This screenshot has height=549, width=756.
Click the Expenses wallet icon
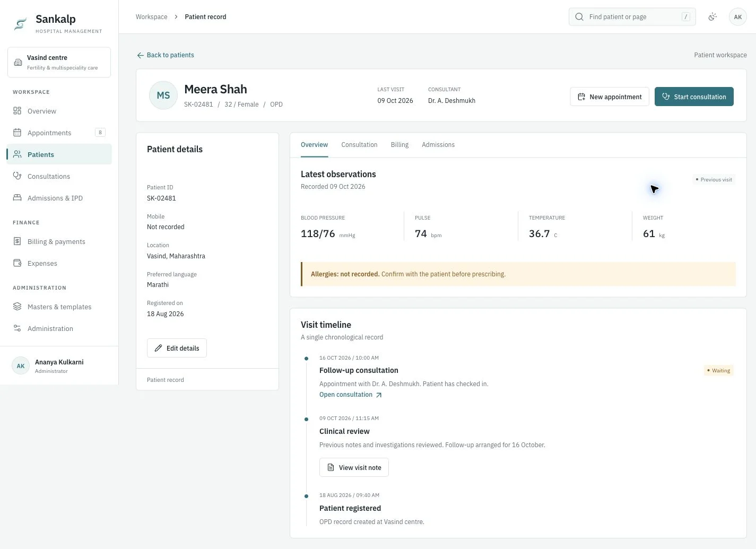point(18,263)
